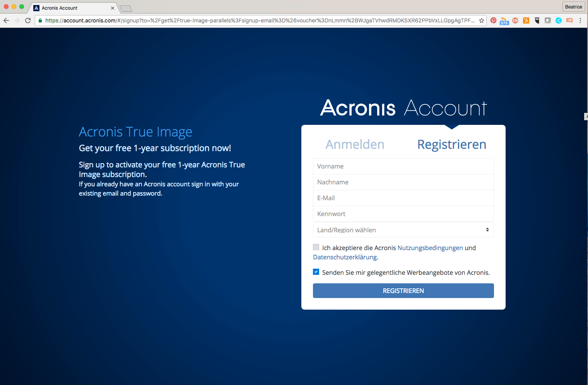Select the Acronis Account browser tab
Screen dimensions: 588x385
[x=73, y=8]
